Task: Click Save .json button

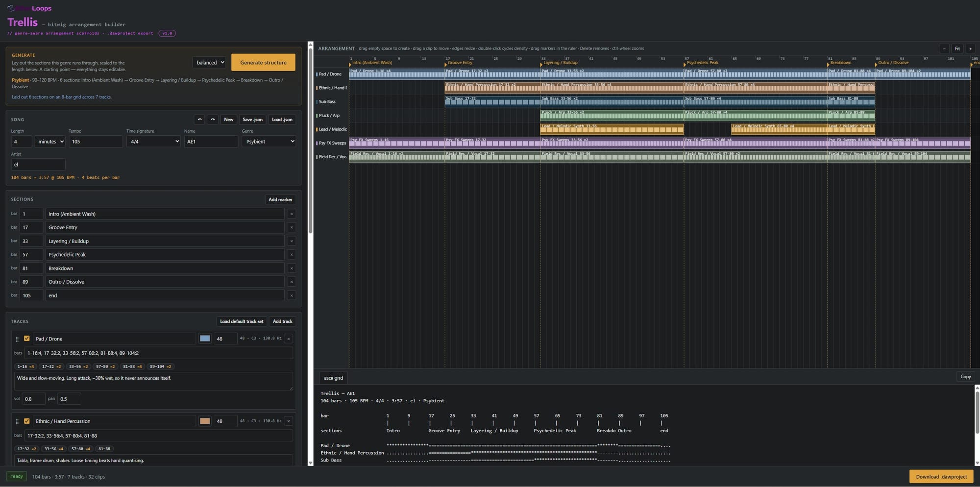Action: tap(252, 120)
